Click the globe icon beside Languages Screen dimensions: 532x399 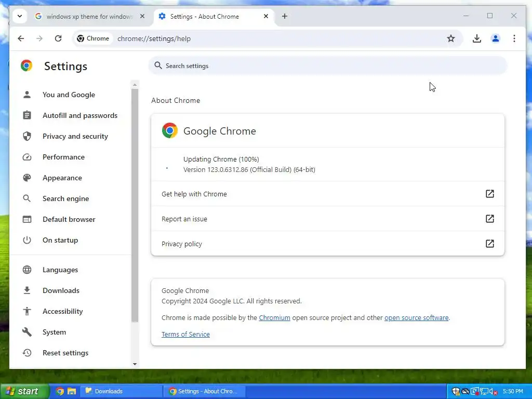[x=27, y=270]
